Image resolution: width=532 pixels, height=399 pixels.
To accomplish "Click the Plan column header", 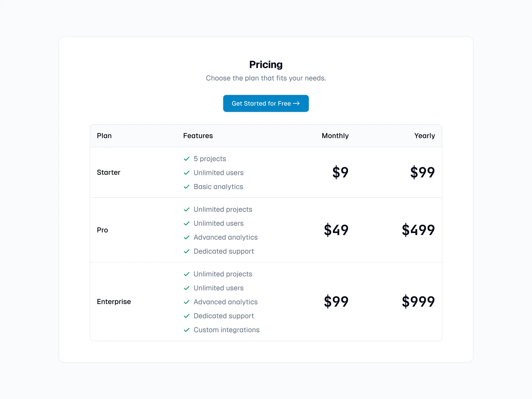I will pyautogui.click(x=104, y=136).
